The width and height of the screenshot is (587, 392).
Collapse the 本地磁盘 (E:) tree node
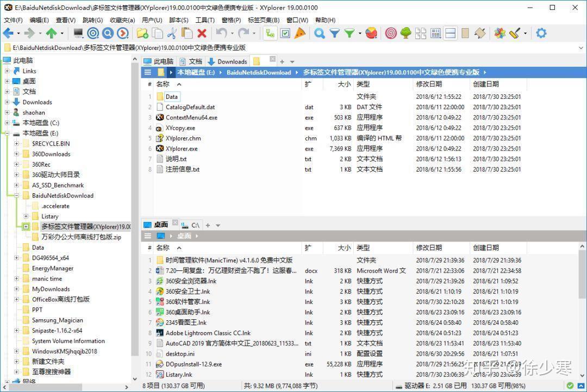point(7,133)
